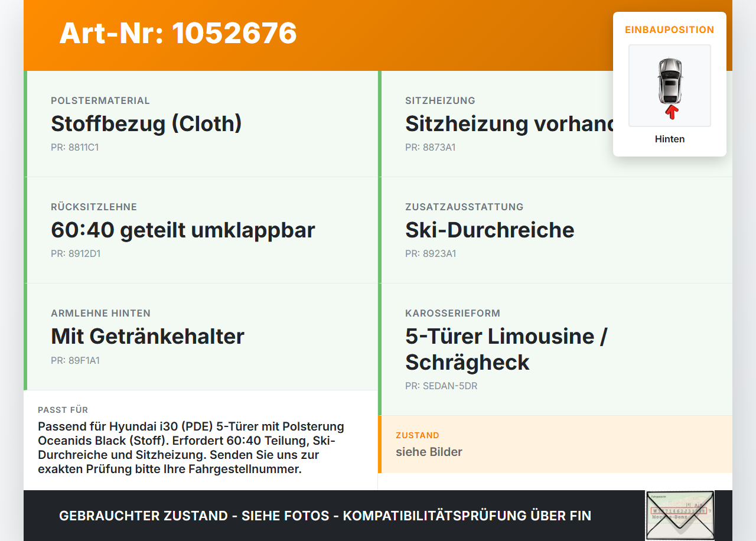Viewport: 756px width, 541px height.
Task: Click the code 'PR: 8811C1'
Action: 74,147
